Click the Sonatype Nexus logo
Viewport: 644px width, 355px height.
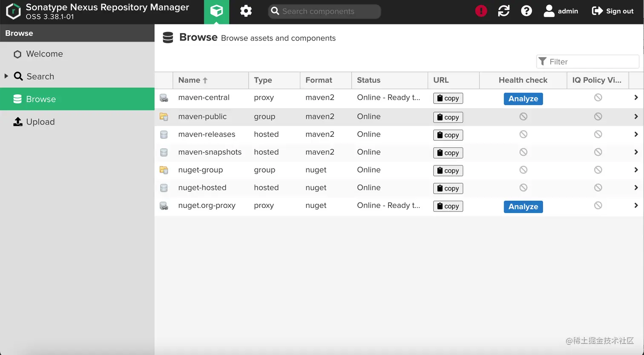pyautogui.click(x=13, y=12)
